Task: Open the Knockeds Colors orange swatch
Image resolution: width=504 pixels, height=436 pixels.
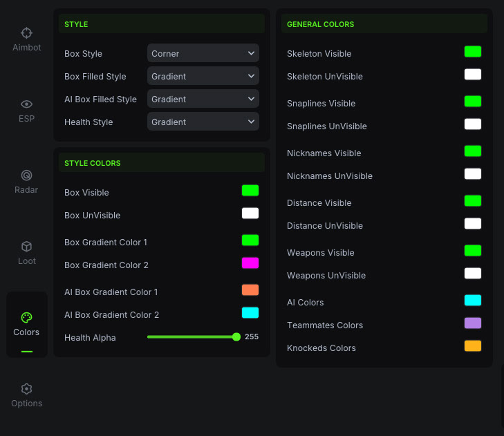Action: 473,346
